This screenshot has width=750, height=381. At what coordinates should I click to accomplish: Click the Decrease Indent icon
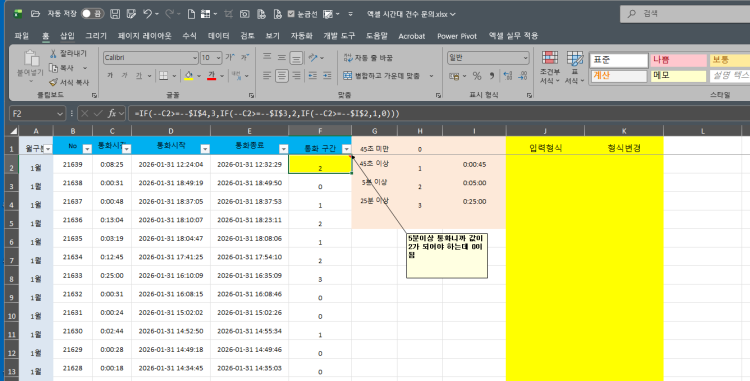[312, 76]
